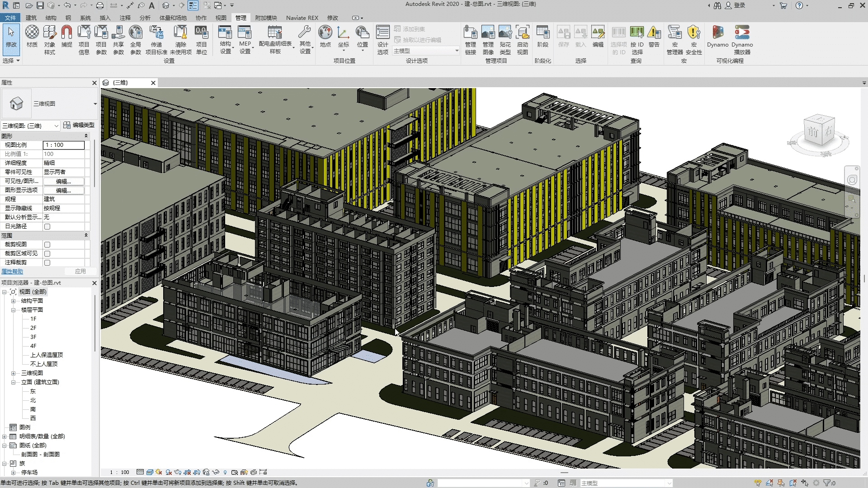Click the 视图比例 1 : 100 input field
This screenshot has height=488, width=868.
pos(64,145)
